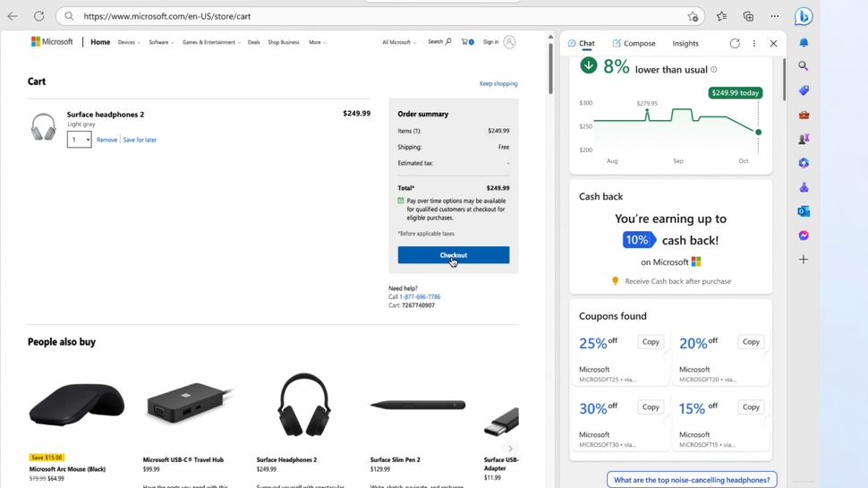Add page to favorites star icon
868x488 pixels.
[x=693, y=17]
